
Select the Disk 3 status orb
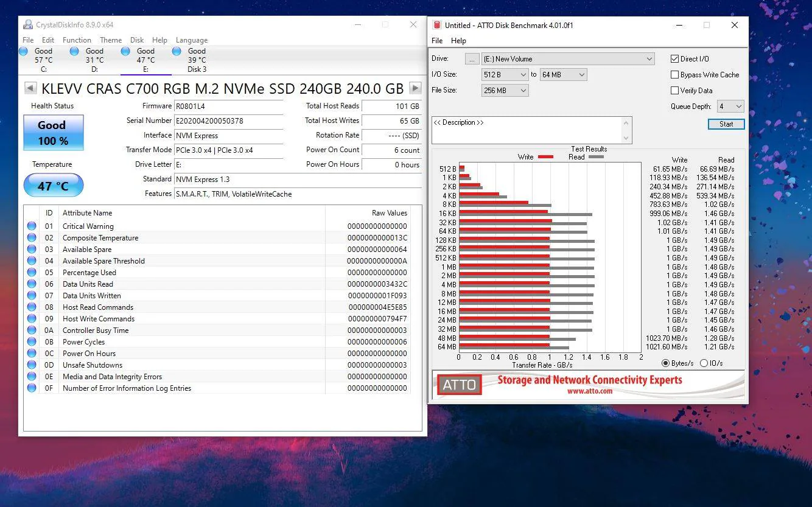[x=177, y=51]
